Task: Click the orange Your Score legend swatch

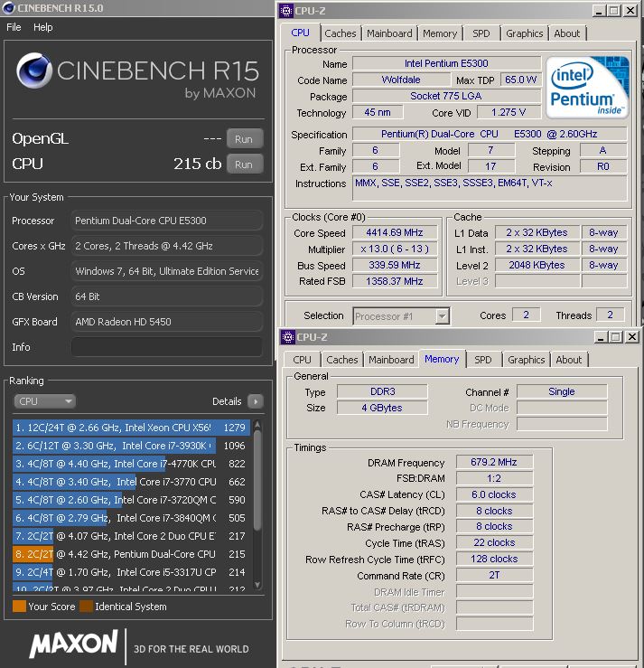Action: [x=19, y=607]
